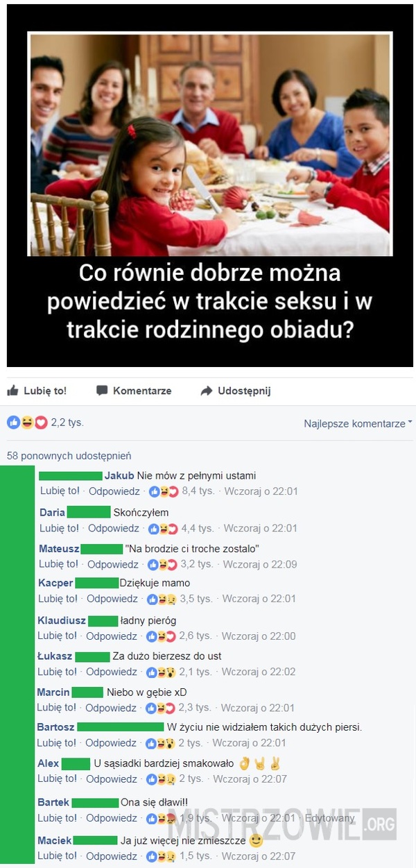Expand the Najlepsze komentarze sorting dropdown
The image size is (416, 868).
[358, 423]
